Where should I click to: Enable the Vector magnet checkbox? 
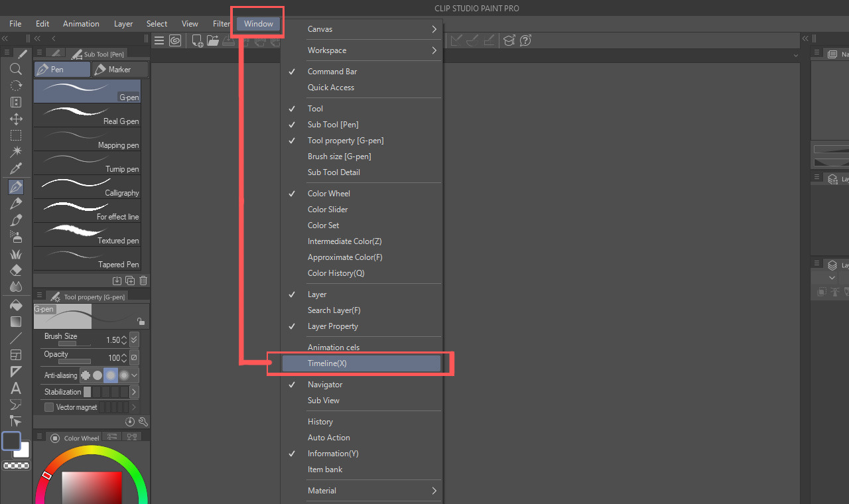point(49,407)
